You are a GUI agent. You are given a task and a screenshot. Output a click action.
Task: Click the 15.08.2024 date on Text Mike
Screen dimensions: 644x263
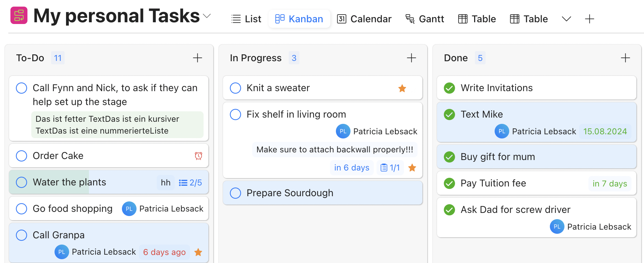[605, 131]
